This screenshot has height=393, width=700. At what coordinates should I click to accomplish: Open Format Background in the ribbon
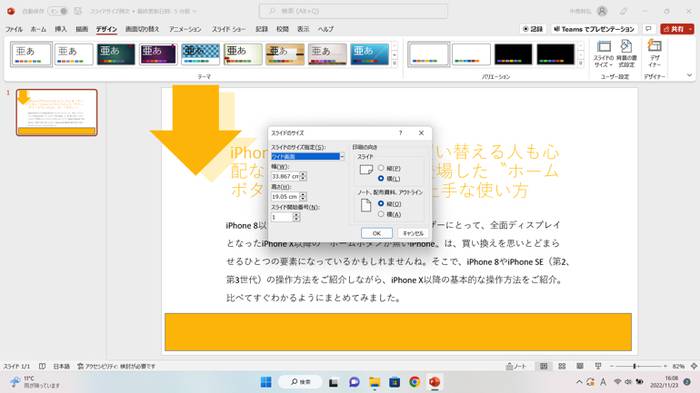[x=626, y=54]
